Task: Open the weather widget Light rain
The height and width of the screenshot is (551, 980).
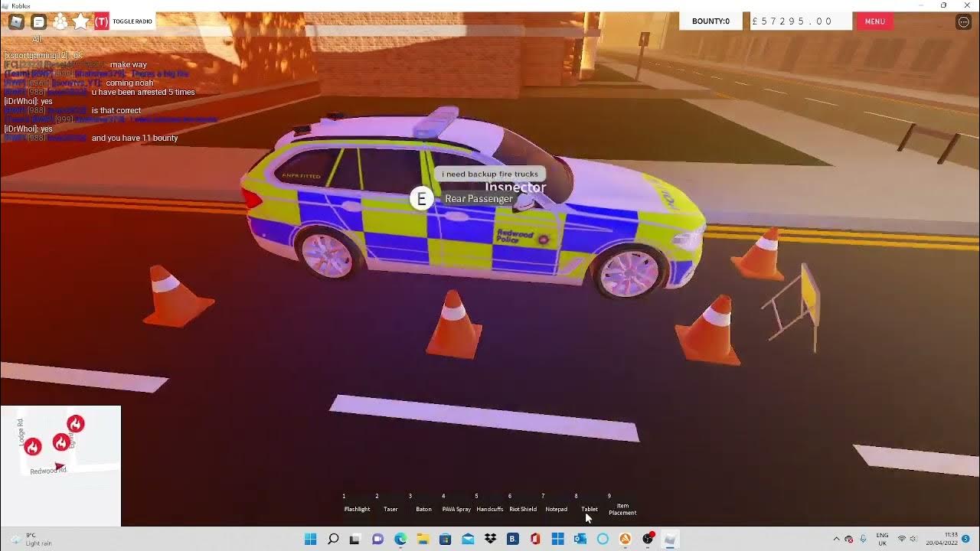Action: [x=31, y=539]
